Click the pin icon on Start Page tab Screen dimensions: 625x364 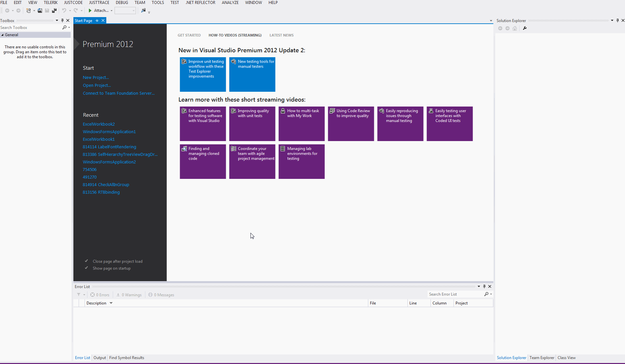tap(97, 20)
